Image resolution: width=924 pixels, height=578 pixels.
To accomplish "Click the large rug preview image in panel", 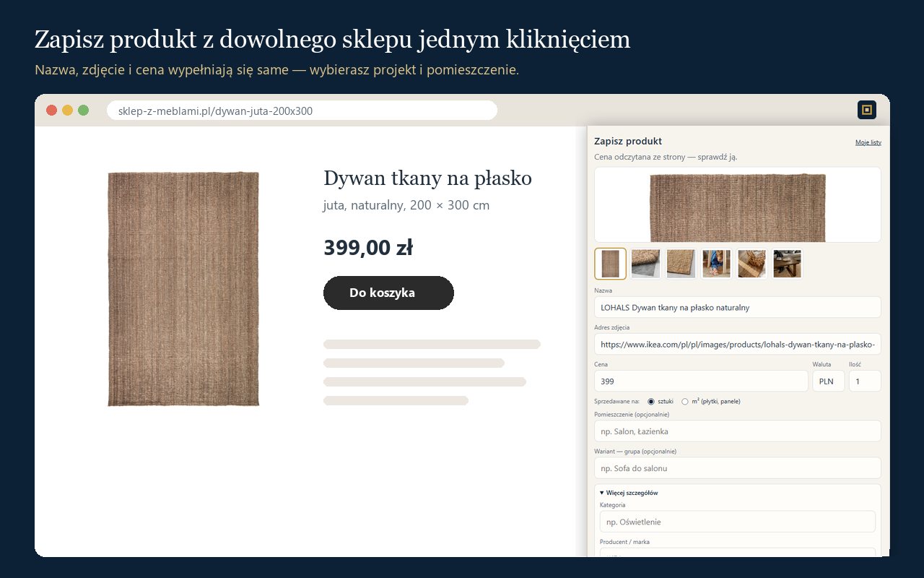I will click(737, 204).
